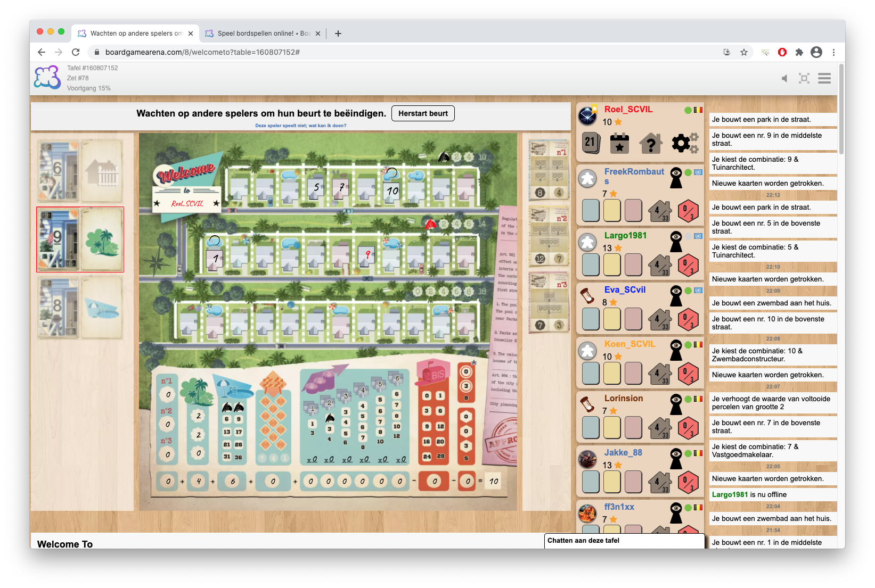Click city plan n°3 card

coord(549,304)
